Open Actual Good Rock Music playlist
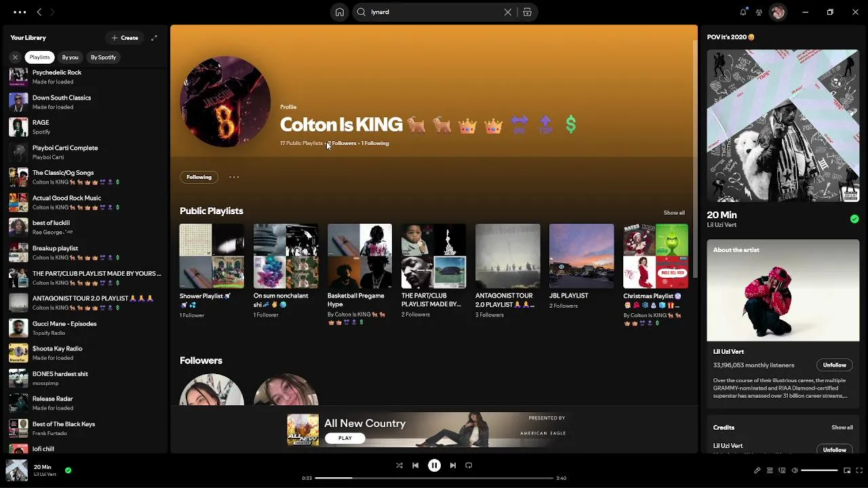This screenshot has width=868, height=488. [85, 202]
